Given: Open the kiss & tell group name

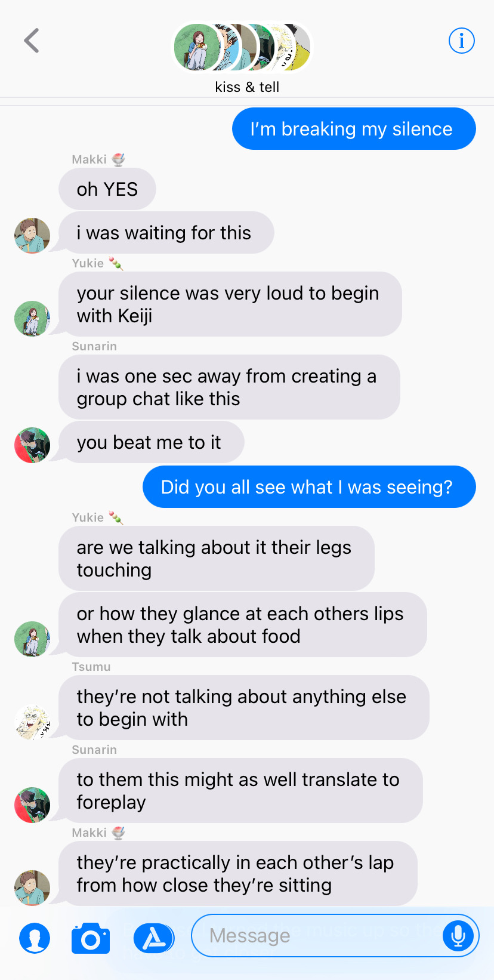Looking at the screenshot, I should click(x=247, y=87).
